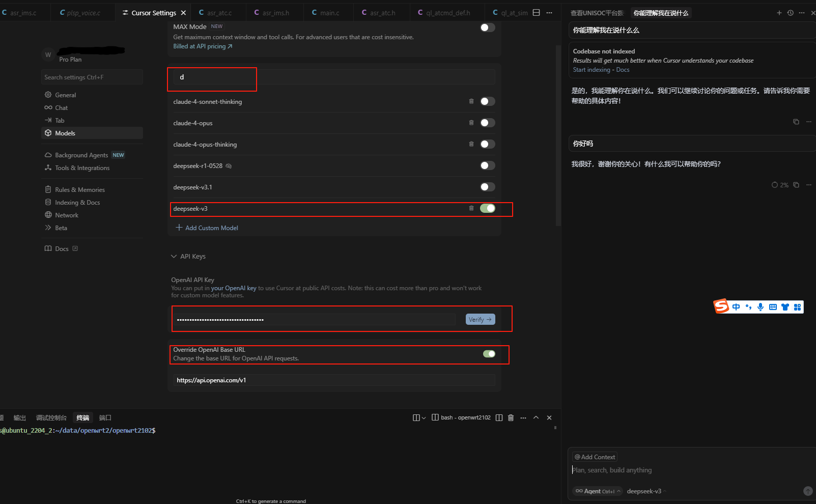Toggle MAX Mode switch
Viewport: 816px width, 504px height.
tap(487, 27)
